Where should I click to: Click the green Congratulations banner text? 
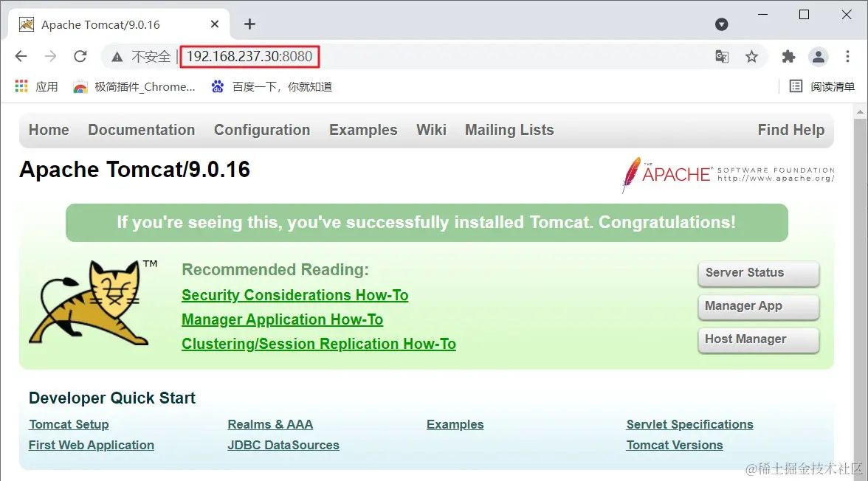coord(427,223)
